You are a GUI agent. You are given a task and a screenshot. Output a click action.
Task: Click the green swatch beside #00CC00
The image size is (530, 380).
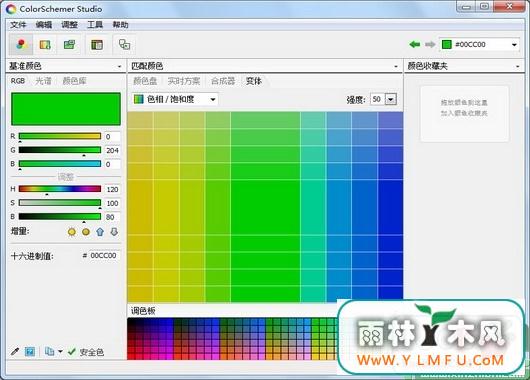447,44
